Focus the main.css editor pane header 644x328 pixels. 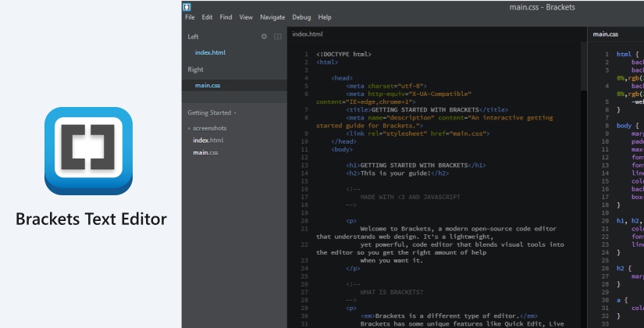coord(606,34)
